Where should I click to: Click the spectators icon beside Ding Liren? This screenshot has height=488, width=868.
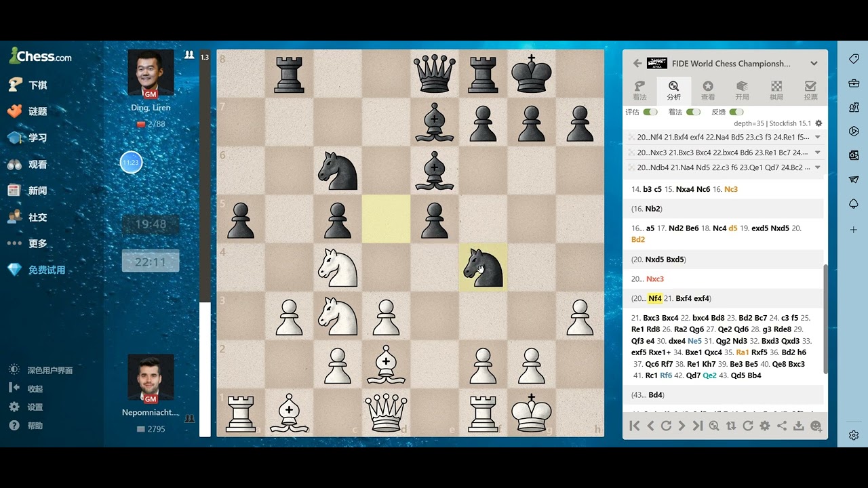[189, 55]
